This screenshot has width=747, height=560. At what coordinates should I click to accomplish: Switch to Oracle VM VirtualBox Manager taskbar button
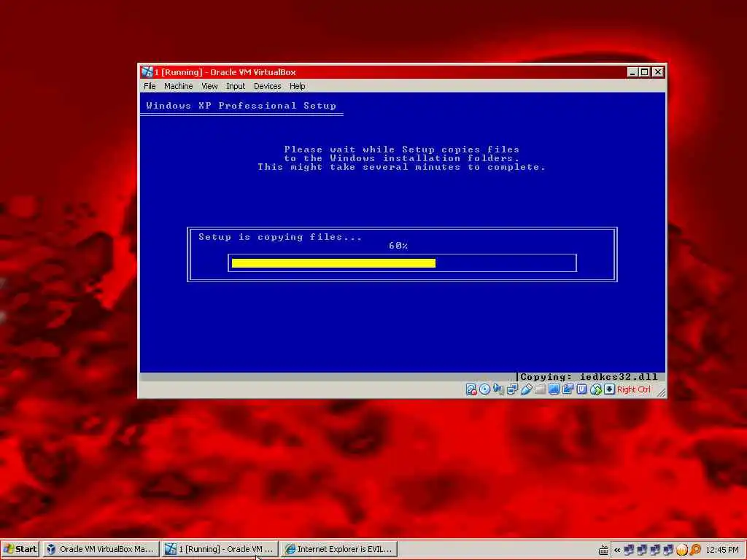point(101,549)
